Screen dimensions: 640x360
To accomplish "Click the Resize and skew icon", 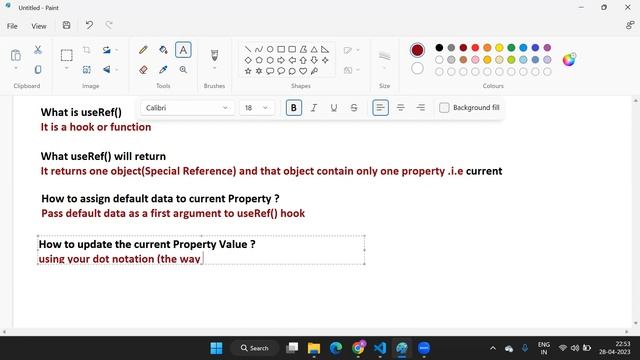I will [x=87, y=70].
